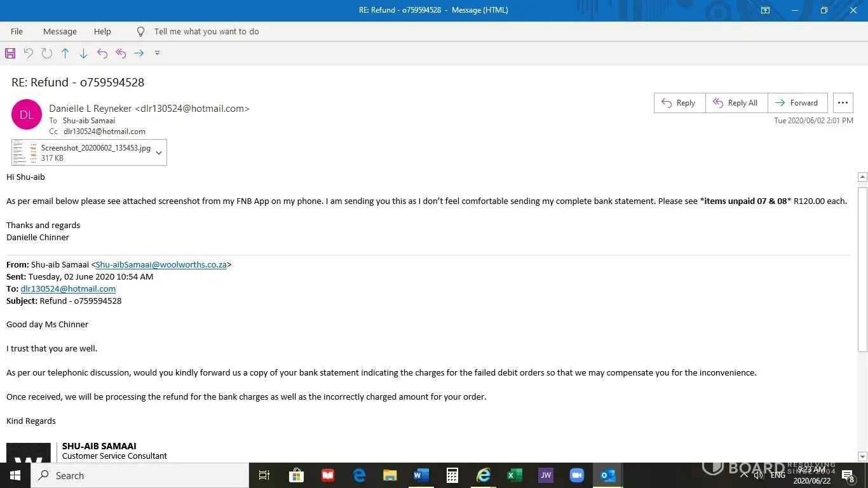
Task: Open Internet Explorer from taskbar
Action: pyautogui.click(x=484, y=475)
